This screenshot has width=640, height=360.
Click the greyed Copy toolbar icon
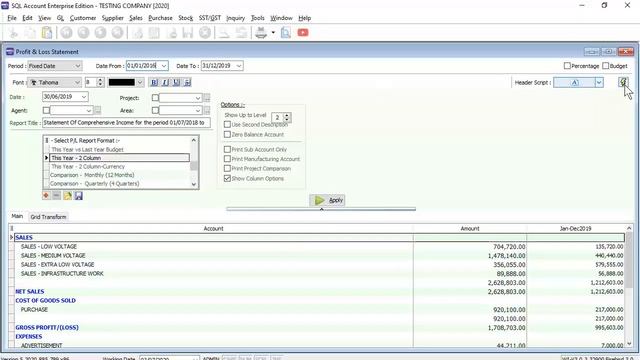click(30, 33)
